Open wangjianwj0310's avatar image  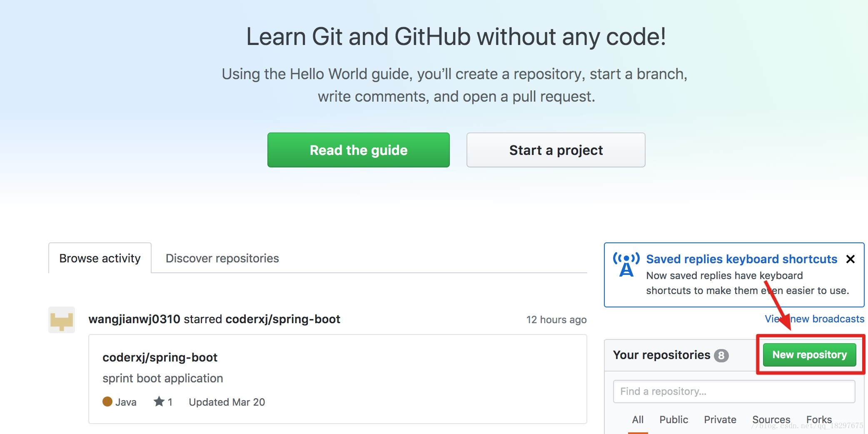coord(62,320)
